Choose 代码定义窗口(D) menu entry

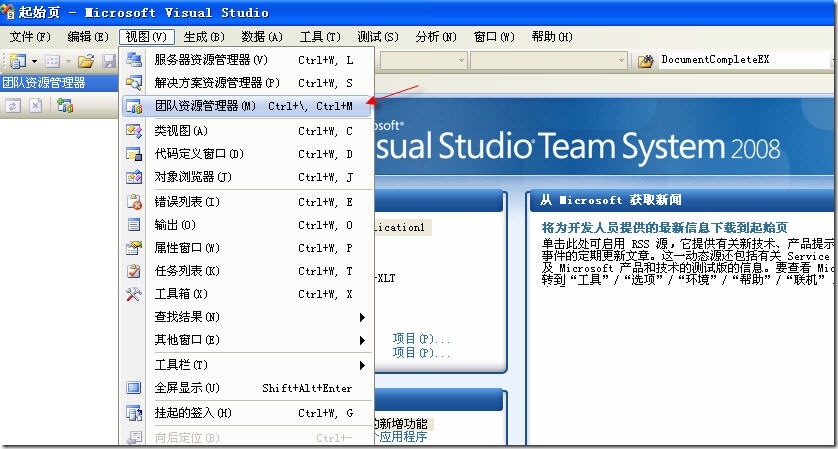[x=246, y=154]
